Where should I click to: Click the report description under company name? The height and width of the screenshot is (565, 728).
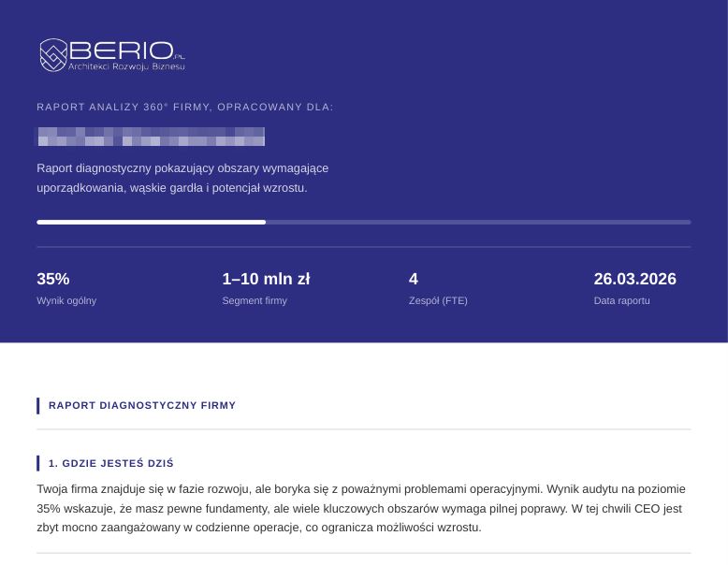182,178
